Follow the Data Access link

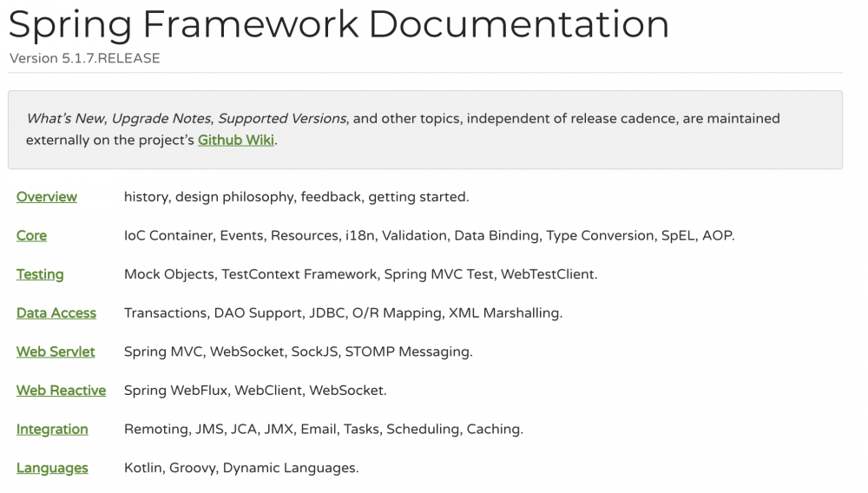(56, 313)
